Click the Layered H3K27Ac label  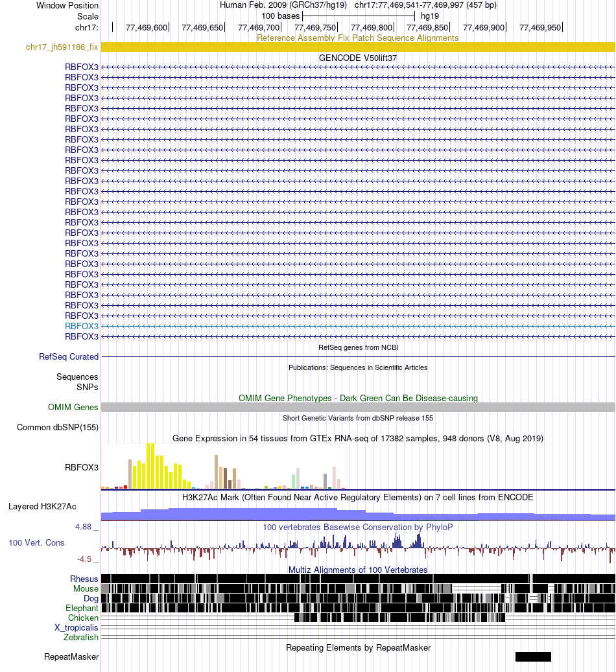[x=42, y=507]
